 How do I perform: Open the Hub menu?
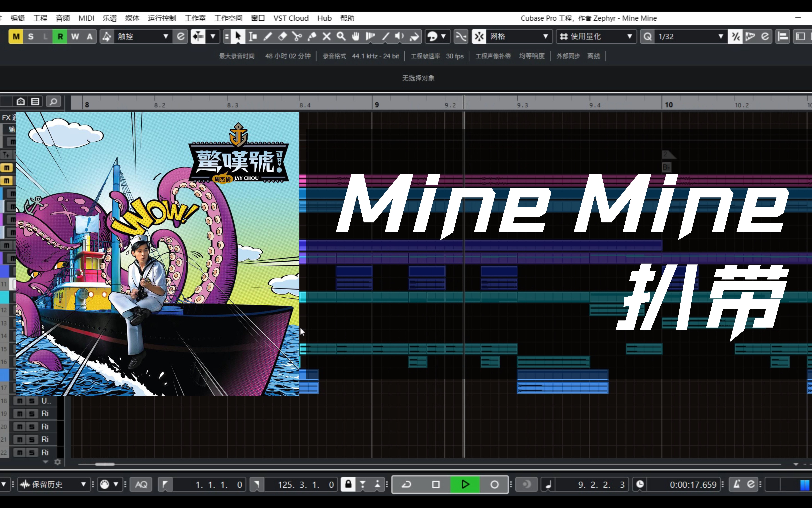[x=324, y=18]
